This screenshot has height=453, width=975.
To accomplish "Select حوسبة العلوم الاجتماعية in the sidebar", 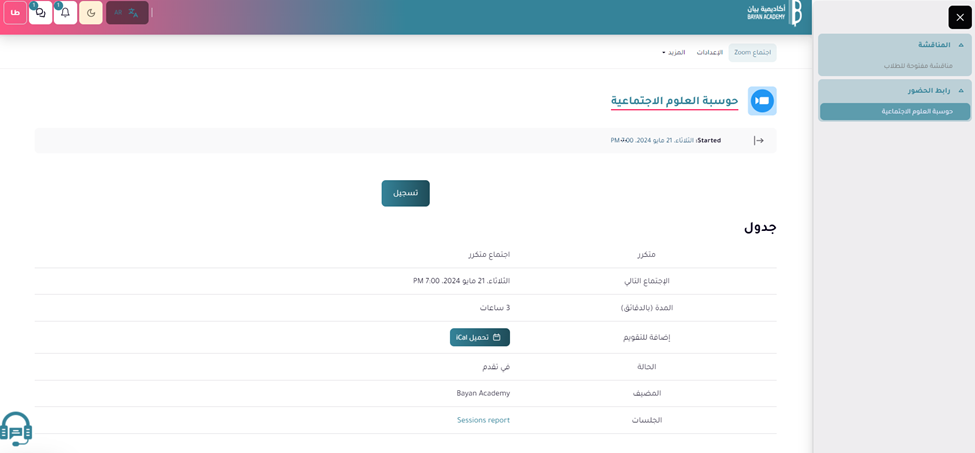I will 915,112.
